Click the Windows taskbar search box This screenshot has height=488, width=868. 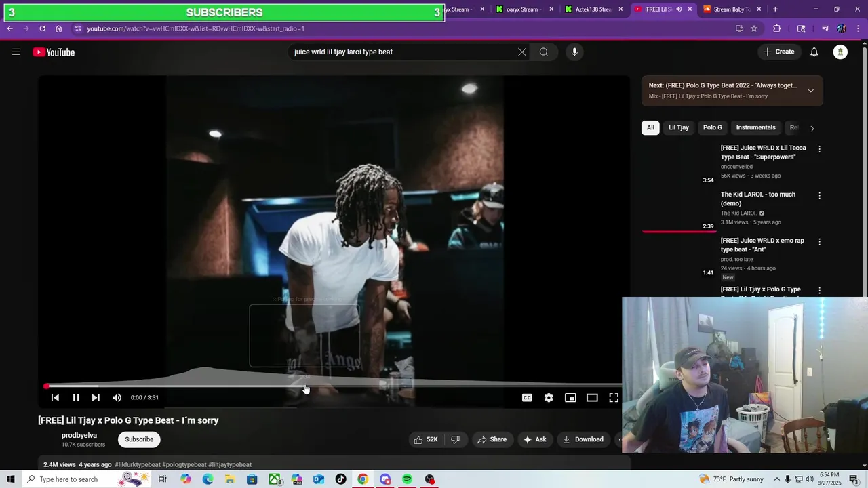[87, 479]
